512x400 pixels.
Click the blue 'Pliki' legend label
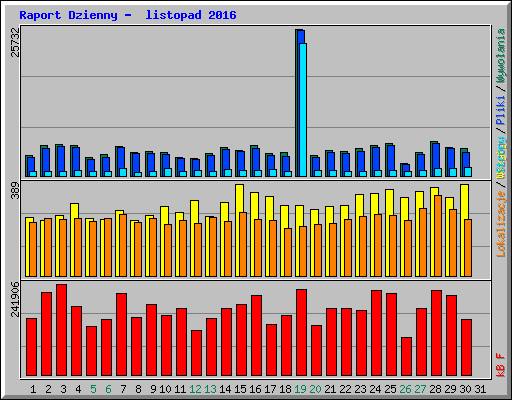[501, 110]
